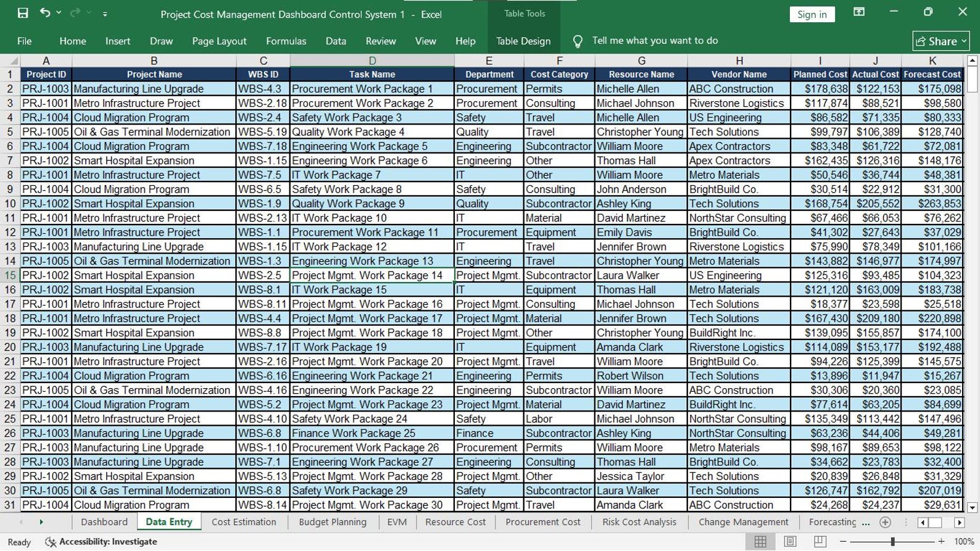Viewport: 980px width, 551px height.
Task: Zoom out with the minus button
Action: [843, 541]
